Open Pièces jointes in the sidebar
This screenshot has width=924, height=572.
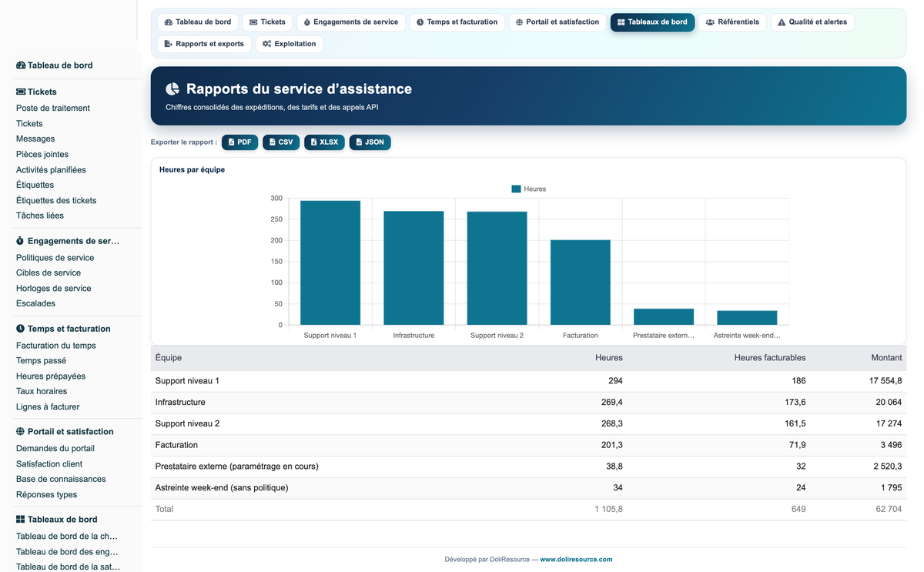pos(42,155)
